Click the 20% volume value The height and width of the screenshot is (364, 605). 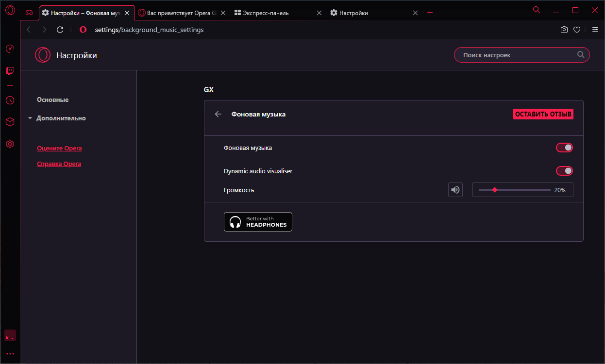[560, 190]
